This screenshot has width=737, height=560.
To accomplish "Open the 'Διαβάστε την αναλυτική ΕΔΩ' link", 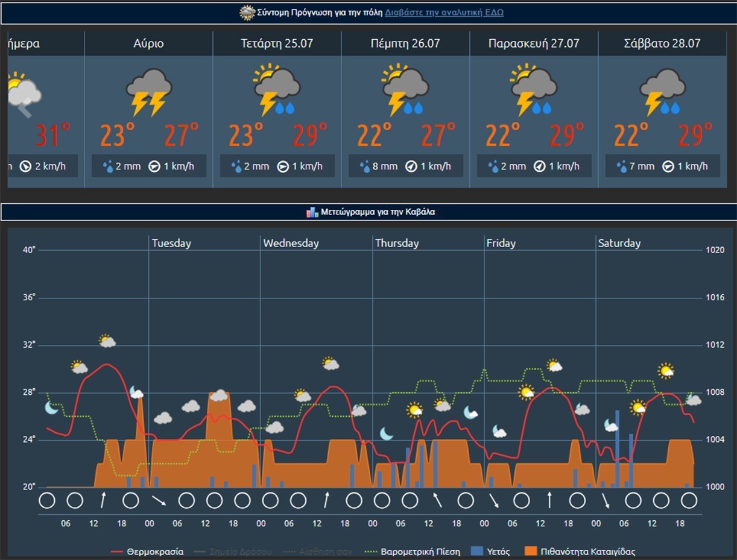I will coord(444,12).
